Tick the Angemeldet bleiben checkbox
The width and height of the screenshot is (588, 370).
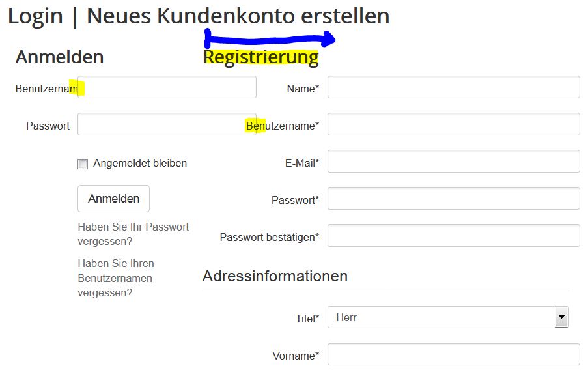(83, 164)
